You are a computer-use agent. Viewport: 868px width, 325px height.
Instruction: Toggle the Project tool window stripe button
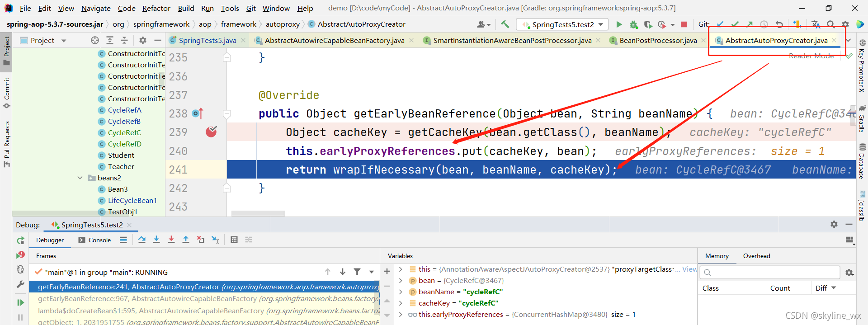(7, 50)
